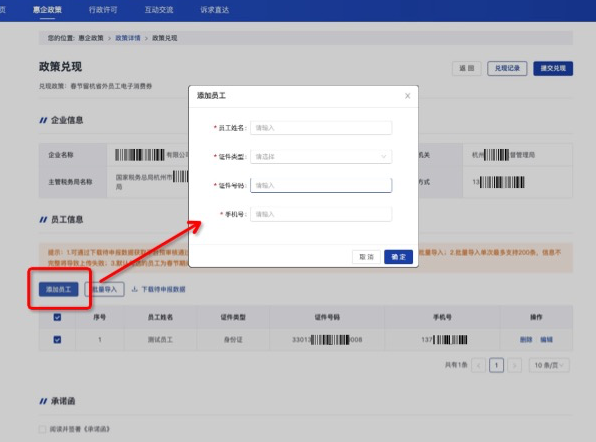Toggle the select-all checkbox in table header
The width and height of the screenshot is (596, 442).
tap(57, 317)
